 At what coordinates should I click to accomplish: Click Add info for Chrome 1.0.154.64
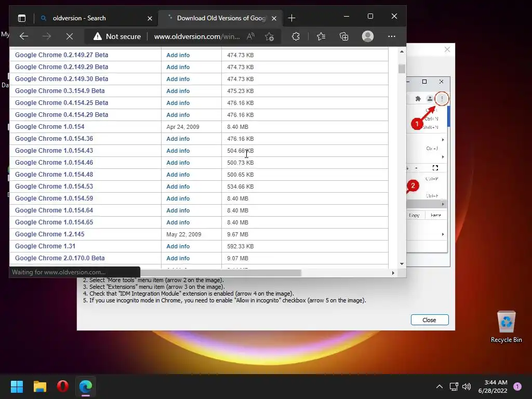[x=178, y=210]
